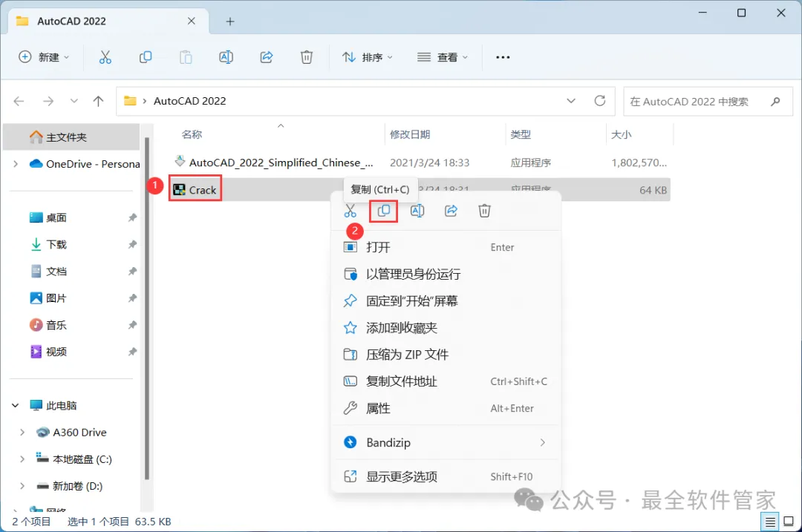The height and width of the screenshot is (532, 802).
Task: Click the search magnifier icon
Action: click(x=775, y=101)
